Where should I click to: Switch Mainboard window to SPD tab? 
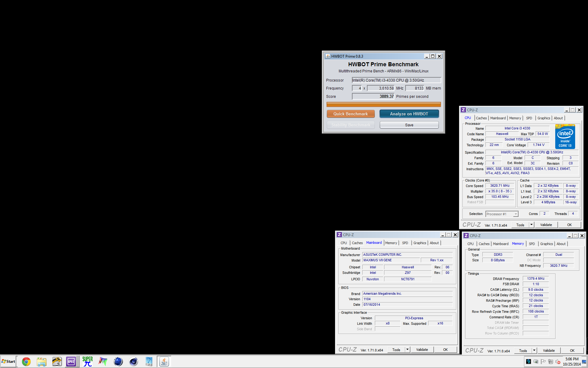tap(405, 243)
